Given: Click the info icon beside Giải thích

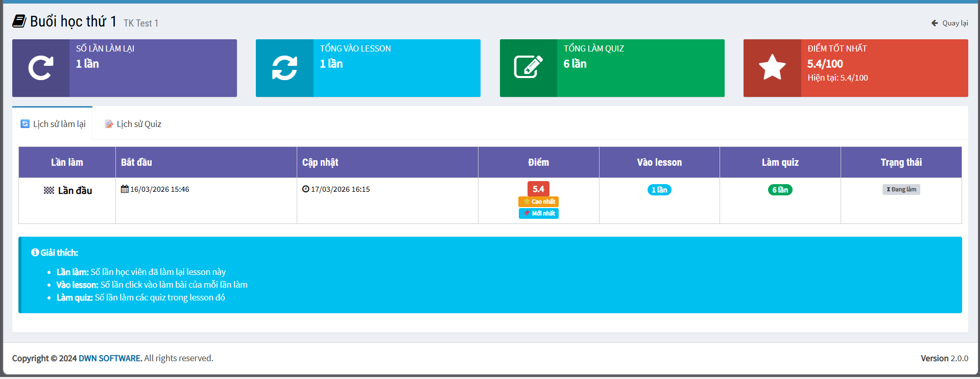Looking at the screenshot, I should click(35, 252).
